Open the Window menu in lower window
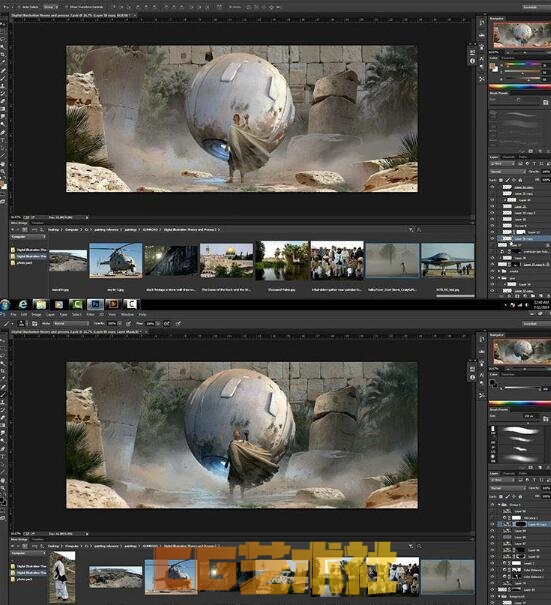 point(127,315)
